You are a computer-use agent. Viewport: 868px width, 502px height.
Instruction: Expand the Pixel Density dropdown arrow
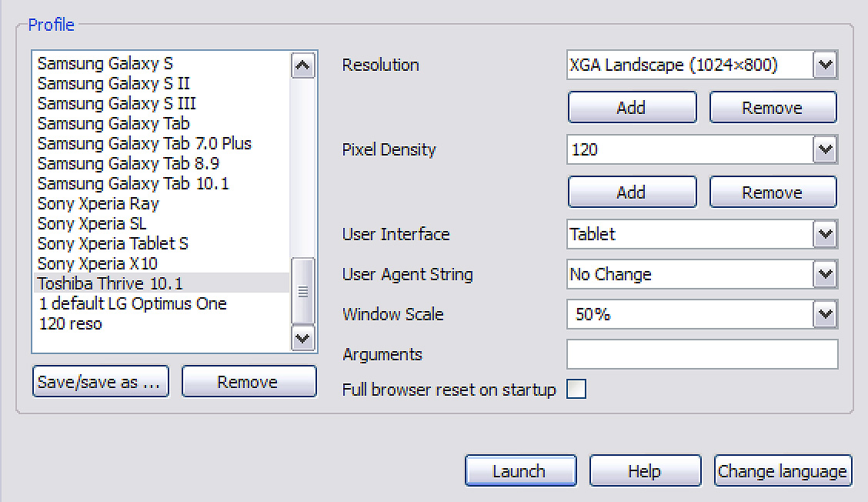point(825,149)
